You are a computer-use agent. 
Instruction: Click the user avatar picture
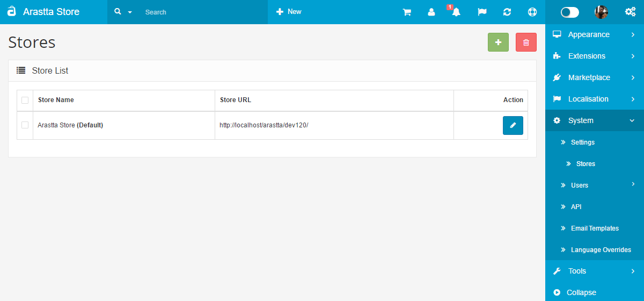(601, 12)
